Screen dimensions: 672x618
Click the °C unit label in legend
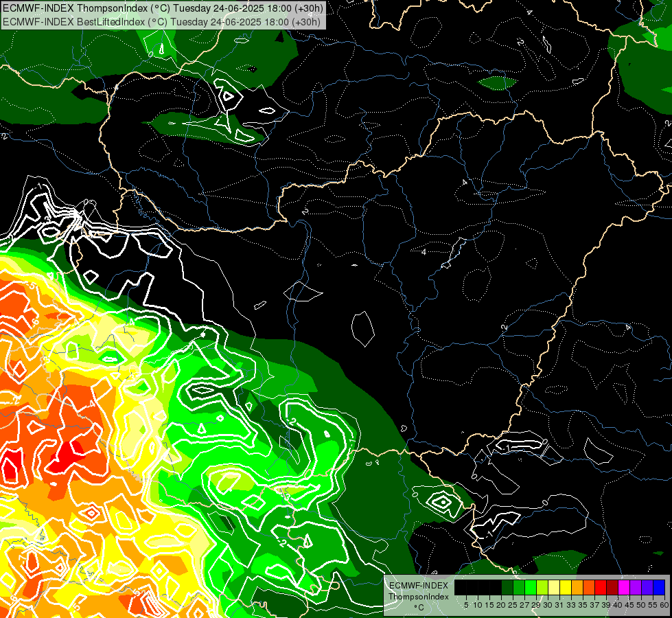point(419,607)
